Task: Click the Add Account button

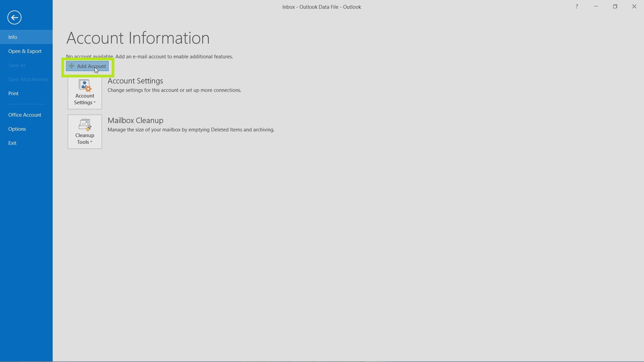Action: (87, 66)
